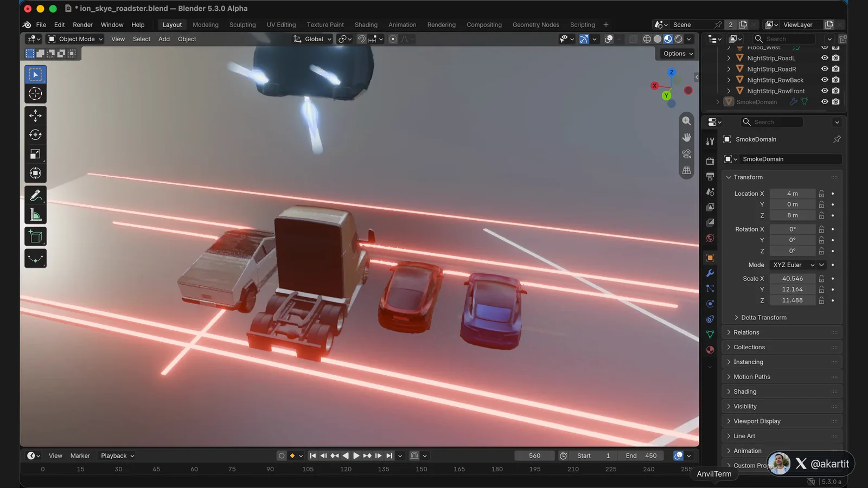Viewport: 868px width, 488px height.
Task: Select the Annotate tool
Action: point(35,195)
